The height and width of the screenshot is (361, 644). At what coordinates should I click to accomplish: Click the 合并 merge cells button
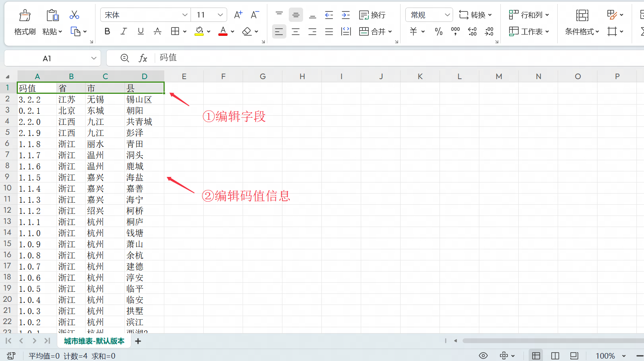click(375, 31)
